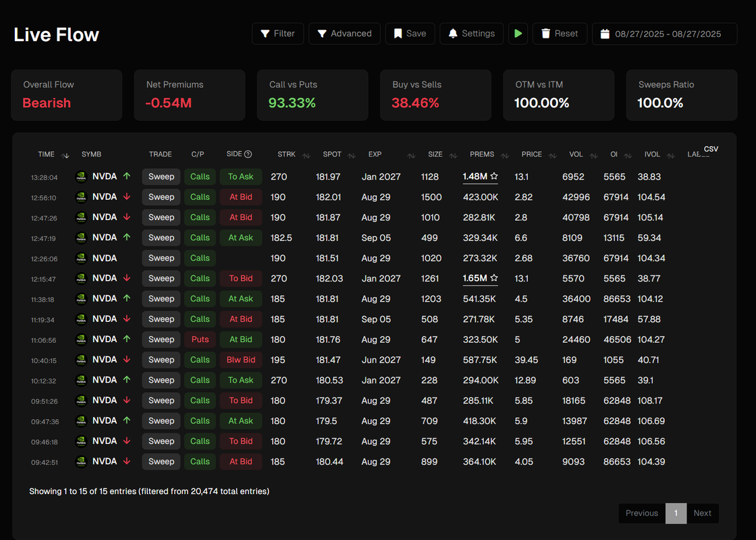
Task: Click the red down arrow in the 12:56:10 row
Action: click(127, 196)
